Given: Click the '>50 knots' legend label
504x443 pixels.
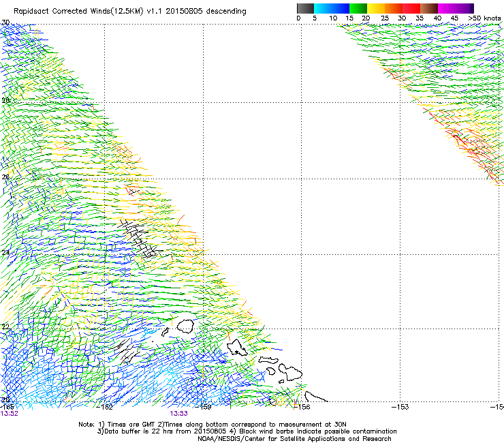Looking at the screenshot, I should tap(484, 18).
